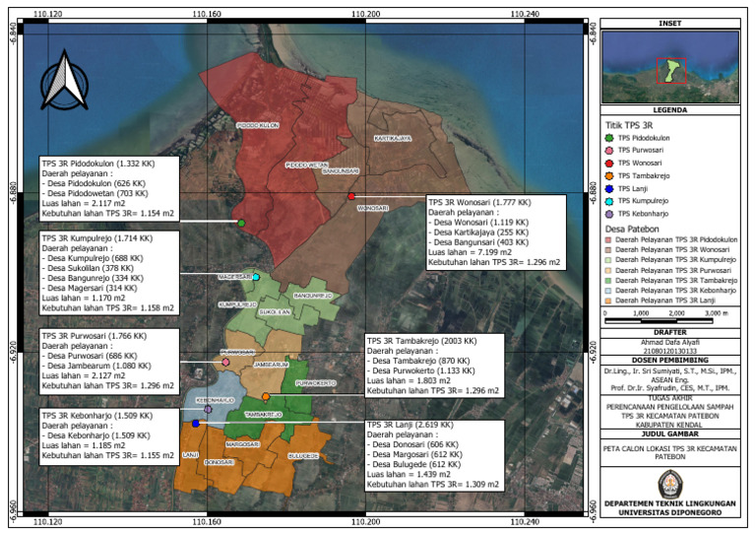Select the orange Tambakrejo marker on the map

pyautogui.click(x=266, y=396)
